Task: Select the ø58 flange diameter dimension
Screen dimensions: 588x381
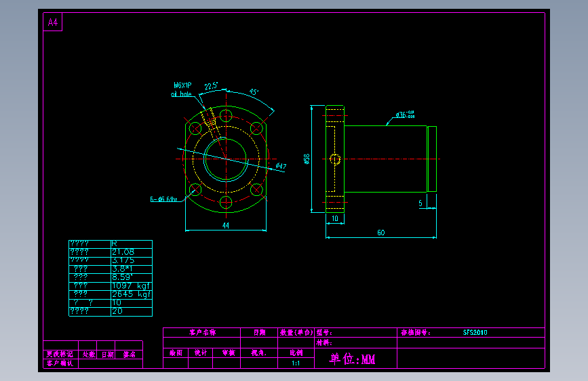Action: click(307, 159)
